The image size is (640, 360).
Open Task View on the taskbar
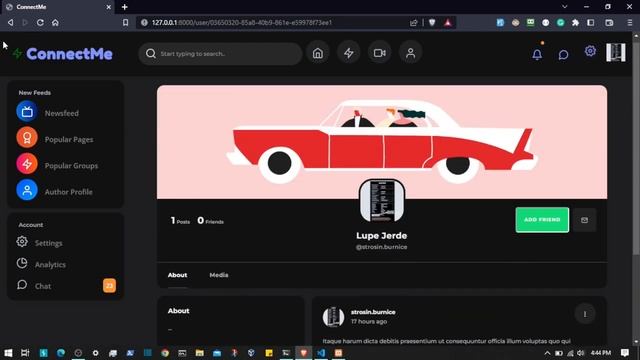coord(25,353)
